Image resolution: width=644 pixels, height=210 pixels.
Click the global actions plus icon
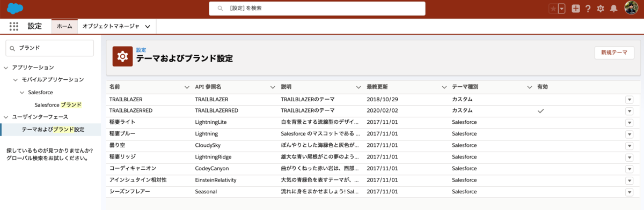tap(576, 9)
